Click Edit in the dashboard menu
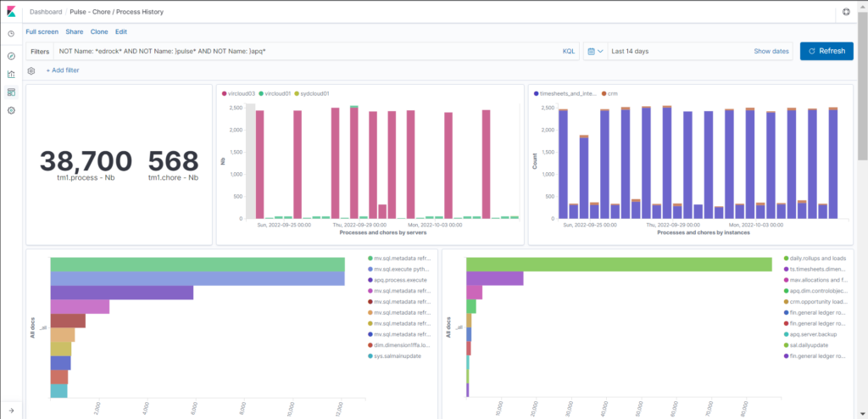The image size is (868, 419). [121, 31]
